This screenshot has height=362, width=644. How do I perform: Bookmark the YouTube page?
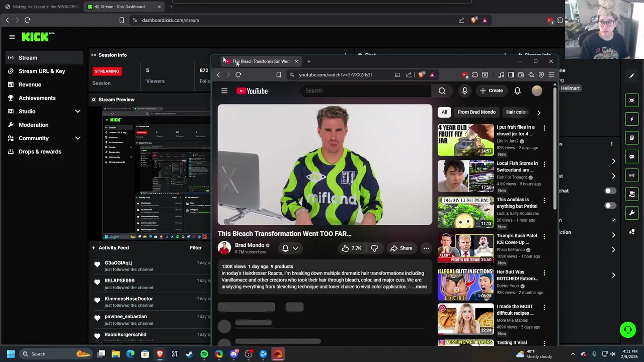[278, 75]
